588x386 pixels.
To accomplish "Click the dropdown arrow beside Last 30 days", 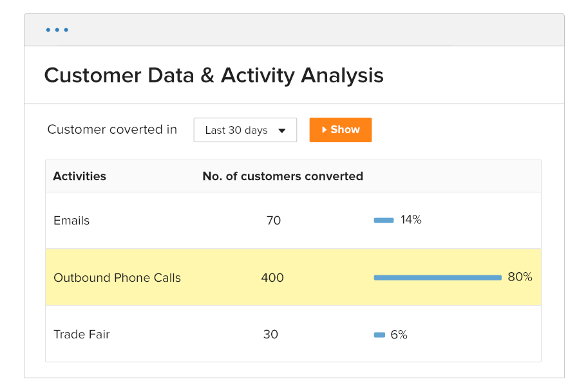I will pos(281,131).
